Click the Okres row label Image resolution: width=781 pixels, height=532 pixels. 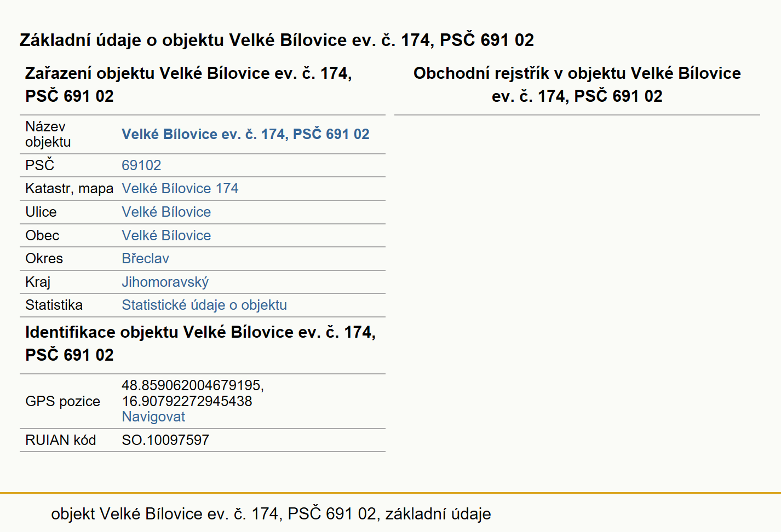[44, 258]
